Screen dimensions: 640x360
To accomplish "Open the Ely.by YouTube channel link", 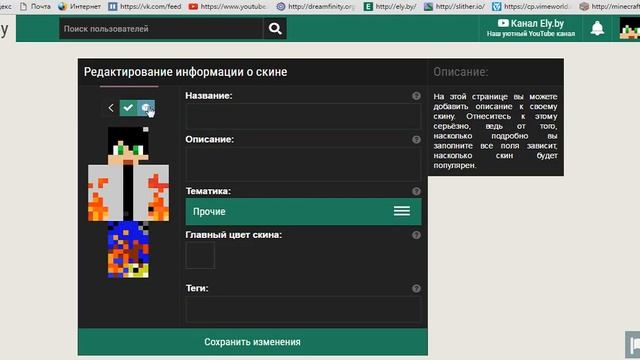I will 531,28.
